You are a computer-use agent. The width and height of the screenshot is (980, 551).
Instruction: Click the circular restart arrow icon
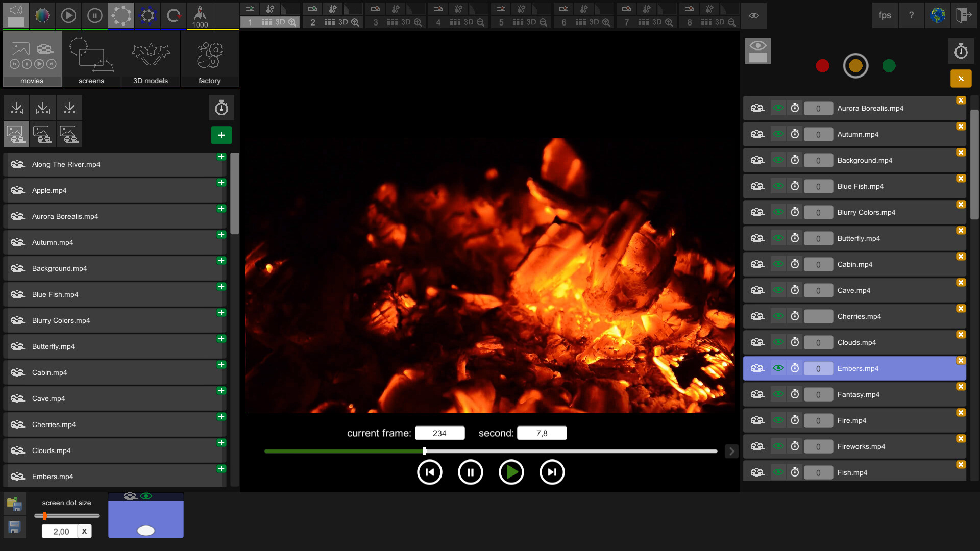point(174,15)
